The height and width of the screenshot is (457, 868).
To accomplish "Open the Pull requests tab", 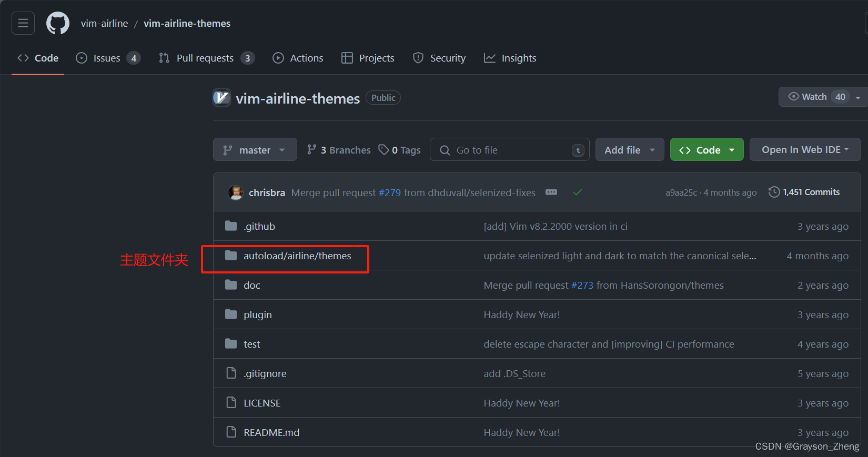I will (x=206, y=58).
